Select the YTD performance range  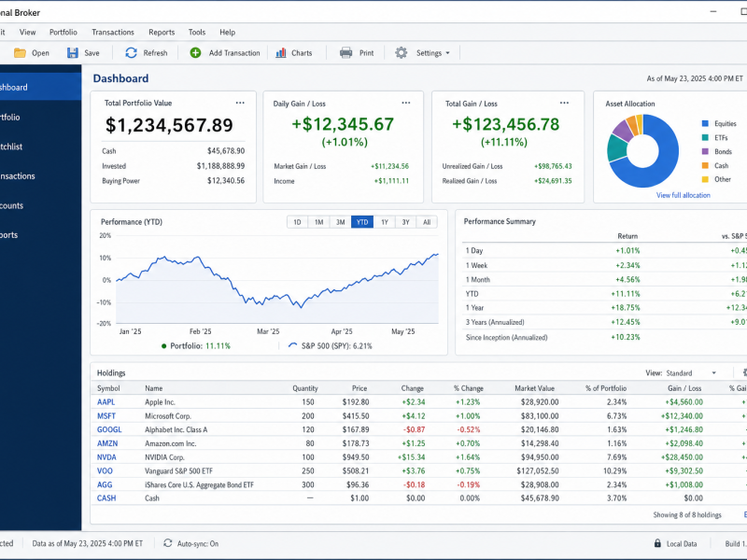coord(362,222)
